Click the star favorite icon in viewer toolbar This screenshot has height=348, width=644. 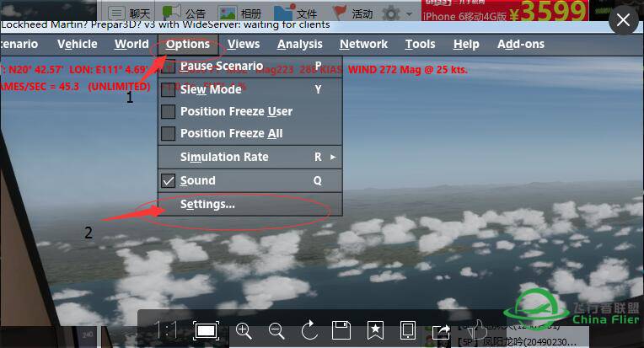[x=374, y=330]
